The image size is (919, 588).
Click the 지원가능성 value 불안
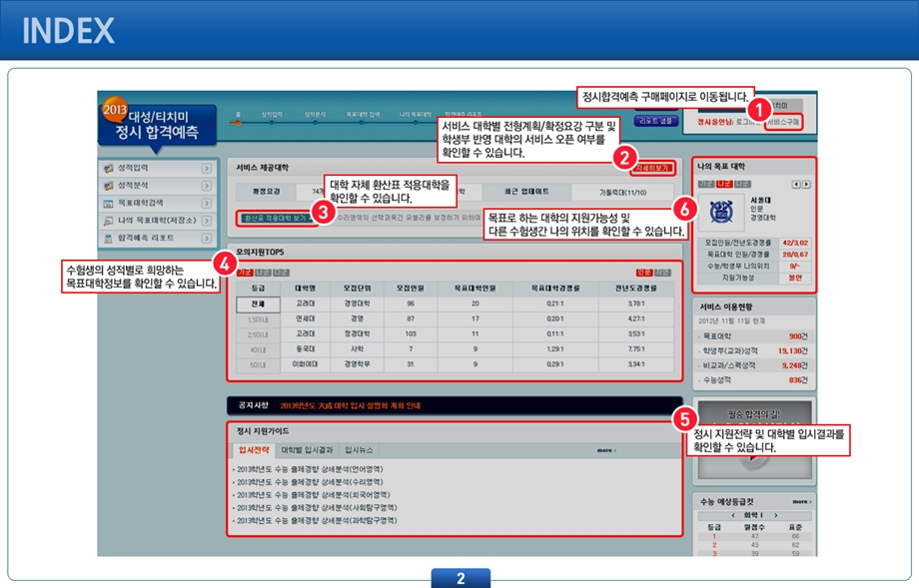795,278
